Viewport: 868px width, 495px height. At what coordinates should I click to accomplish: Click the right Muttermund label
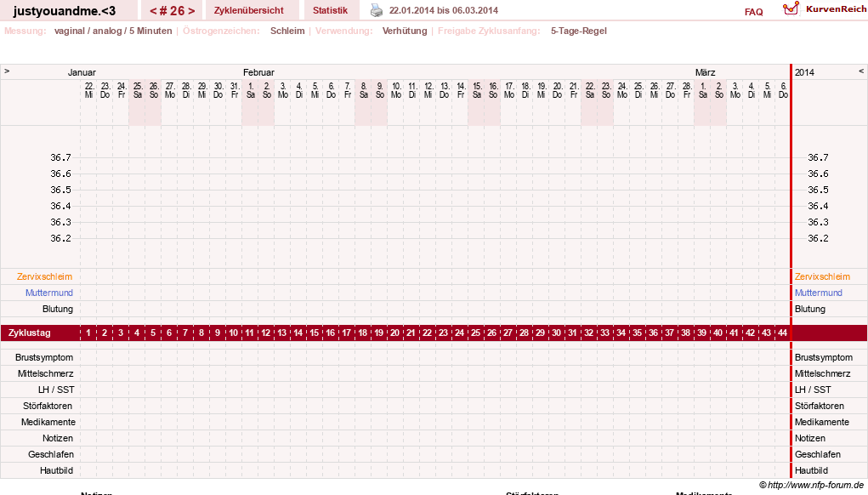[x=818, y=293]
